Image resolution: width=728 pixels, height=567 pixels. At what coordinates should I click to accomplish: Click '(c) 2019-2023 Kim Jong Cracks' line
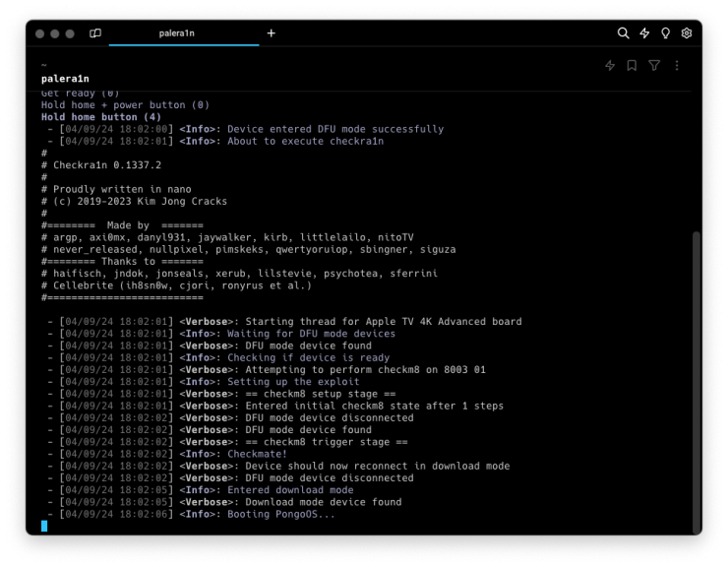140,201
